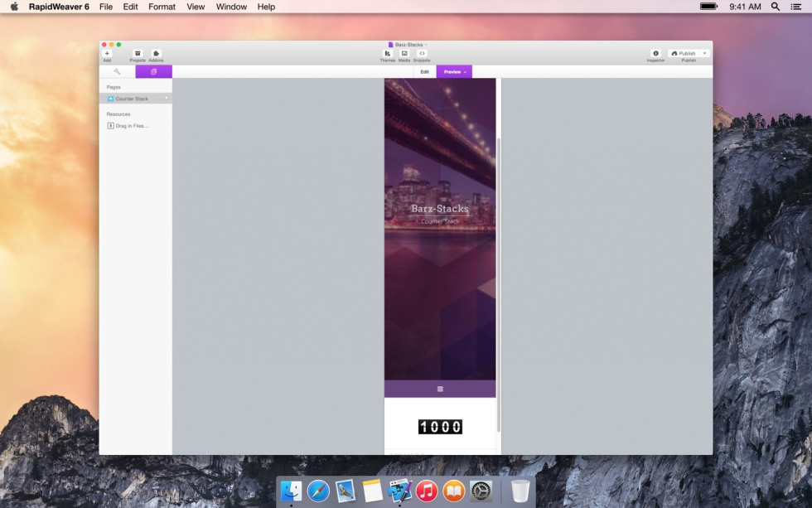812x508 pixels.
Task: Click the Add page toolbar icon
Action: pos(107,53)
